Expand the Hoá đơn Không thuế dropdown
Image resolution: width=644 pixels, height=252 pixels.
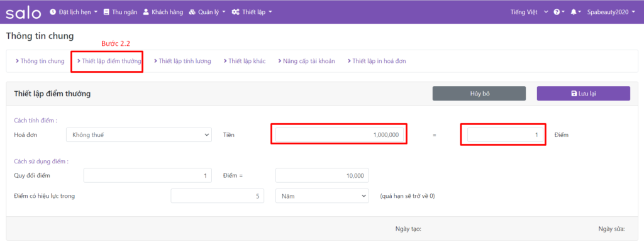coord(139,134)
